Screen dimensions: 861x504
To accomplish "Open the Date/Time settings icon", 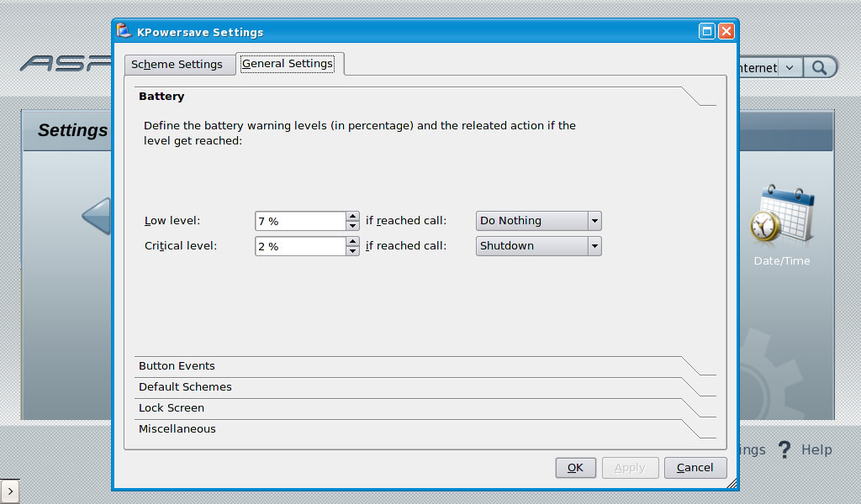I will (782, 214).
